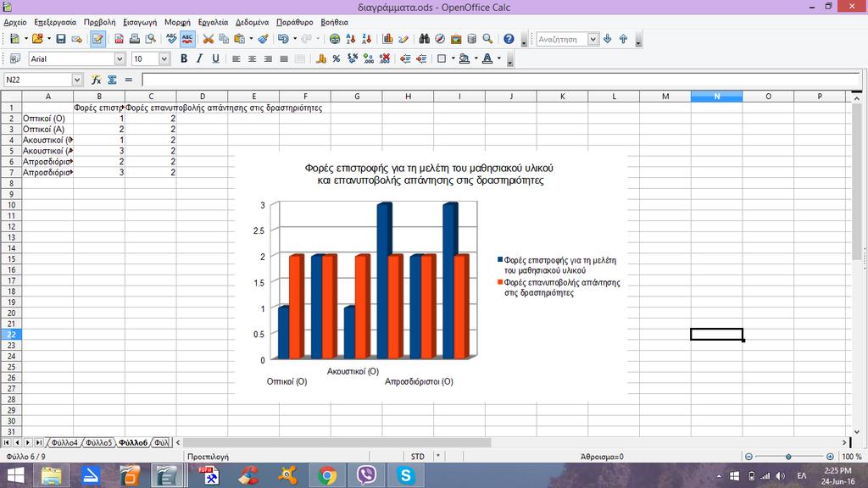Screen dimensions: 868x488
Task: Open the Gallery icon
Action: [456, 39]
